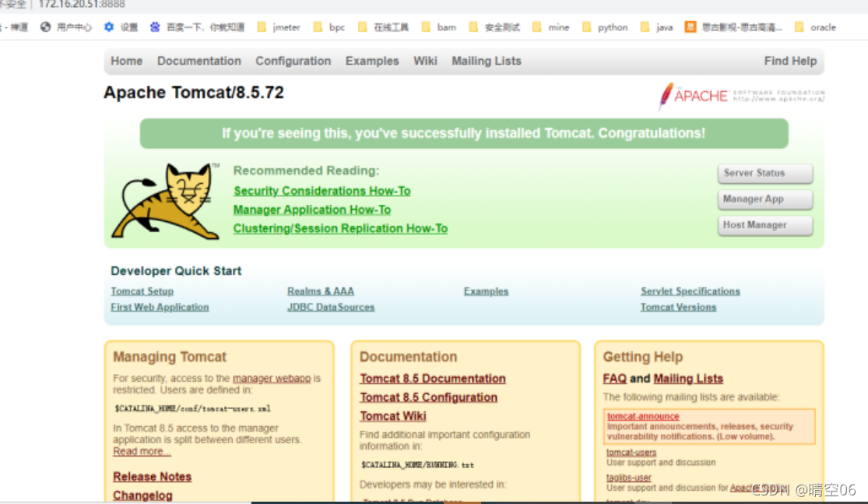Click the $CATALINA_HOME/conf/tomcat-users.xml path text
Image resolution: width=868 pixels, height=504 pixels.
click(192, 409)
